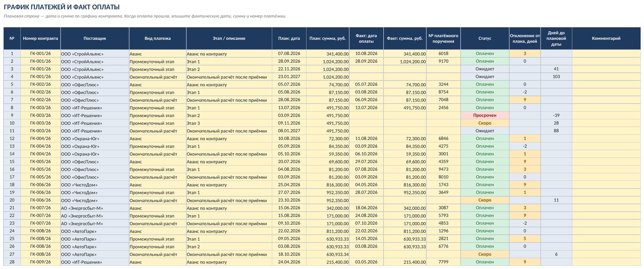Screen dimensions: 644x269
Task: Click payment order number 1296
Action: click(x=443, y=231)
